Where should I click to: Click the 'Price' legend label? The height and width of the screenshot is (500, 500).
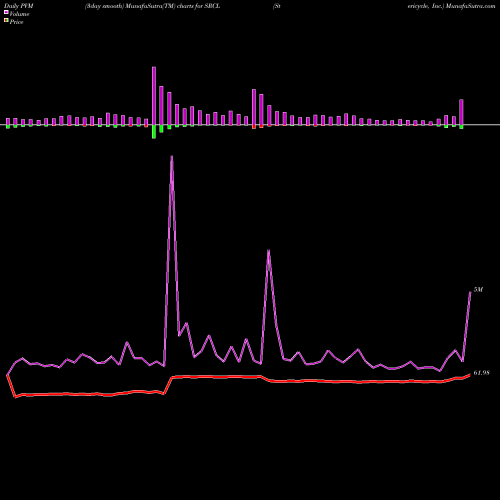coord(16,22)
